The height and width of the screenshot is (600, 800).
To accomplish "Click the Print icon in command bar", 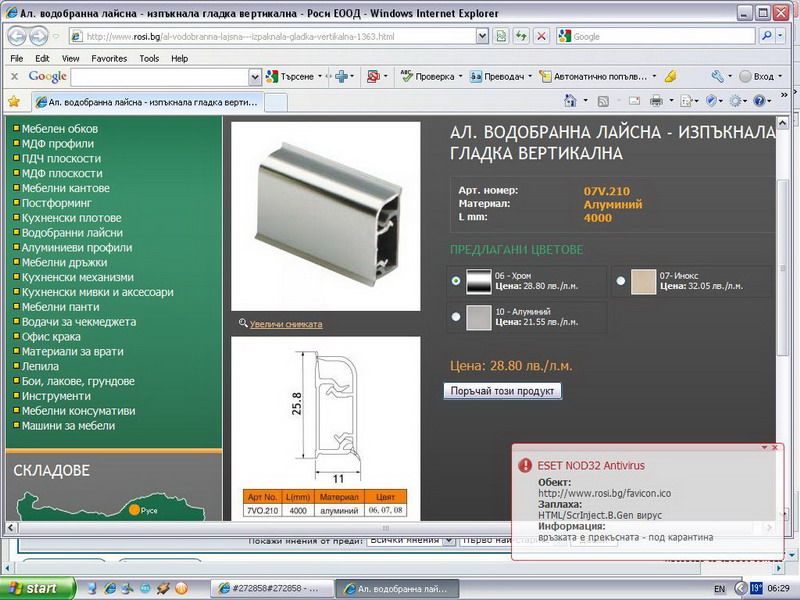I will tap(656, 101).
